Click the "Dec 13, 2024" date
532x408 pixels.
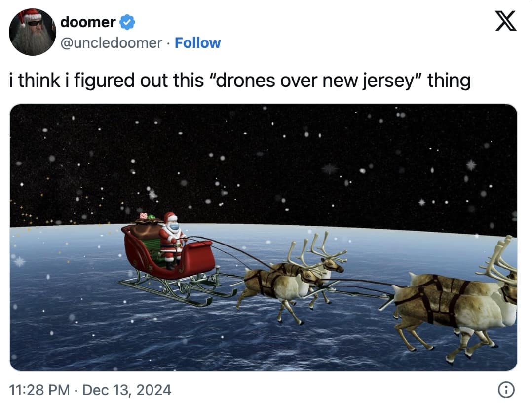(127, 390)
